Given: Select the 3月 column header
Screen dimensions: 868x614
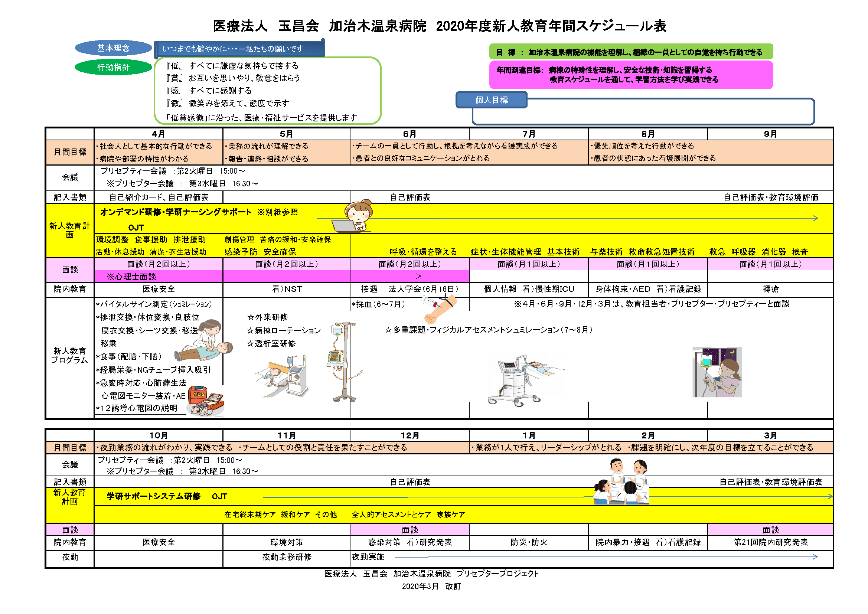Looking at the screenshot, I should (x=770, y=435).
